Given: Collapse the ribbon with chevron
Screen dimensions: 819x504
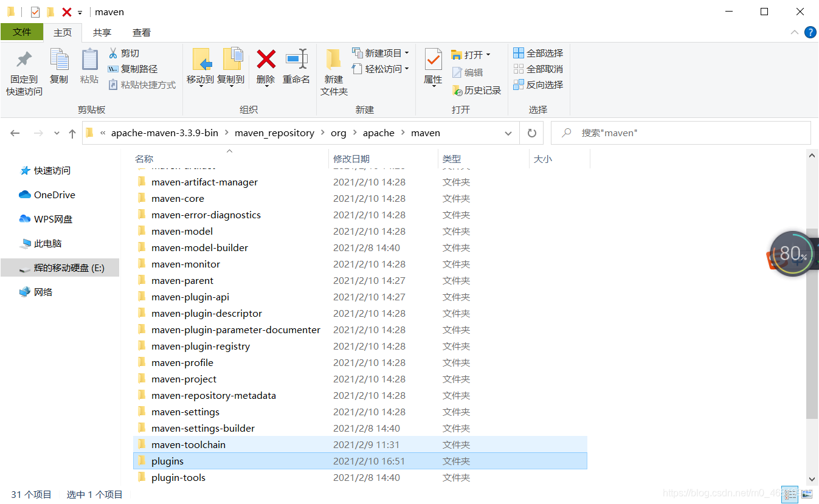Looking at the screenshot, I should click(794, 32).
